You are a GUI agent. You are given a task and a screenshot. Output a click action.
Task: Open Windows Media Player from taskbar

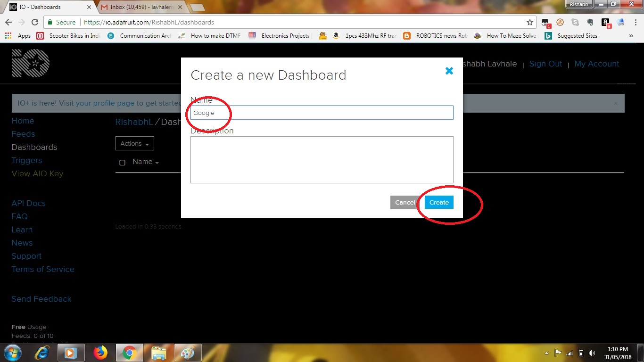pyautogui.click(x=71, y=353)
